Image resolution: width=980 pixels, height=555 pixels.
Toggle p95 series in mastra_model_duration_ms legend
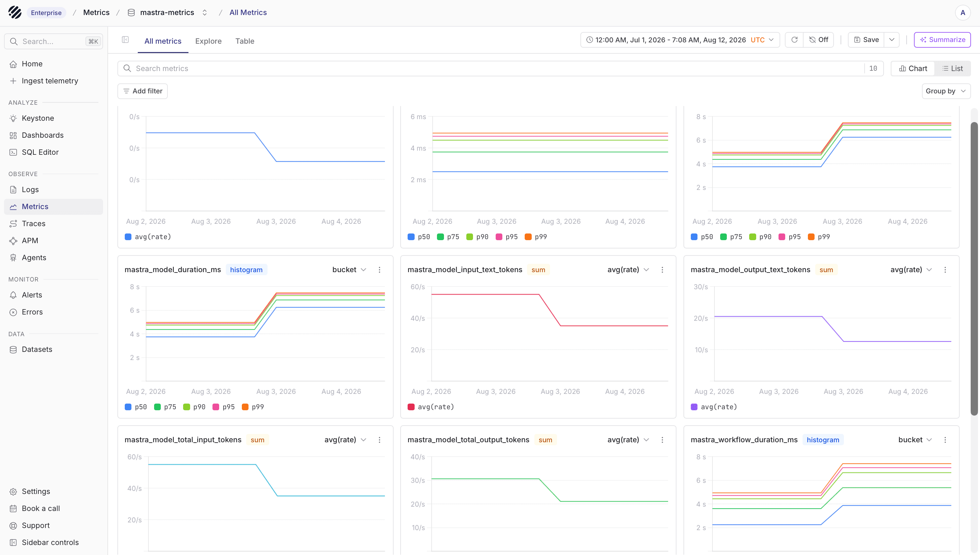click(x=223, y=407)
